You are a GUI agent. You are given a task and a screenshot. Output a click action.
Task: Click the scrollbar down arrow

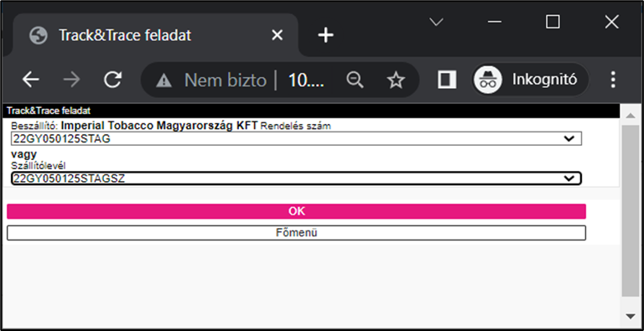pyautogui.click(x=630, y=316)
